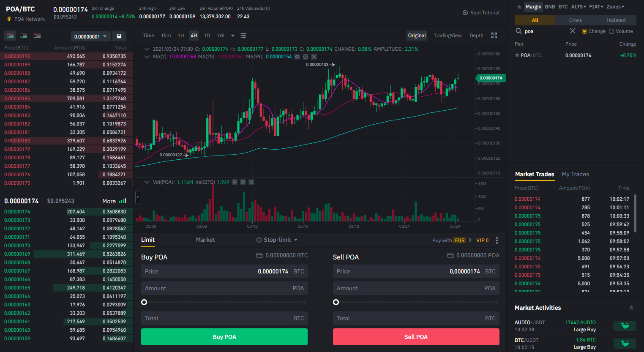This screenshot has width=644, height=352.
Task: Open MA indicator settings
Action: click(306, 57)
